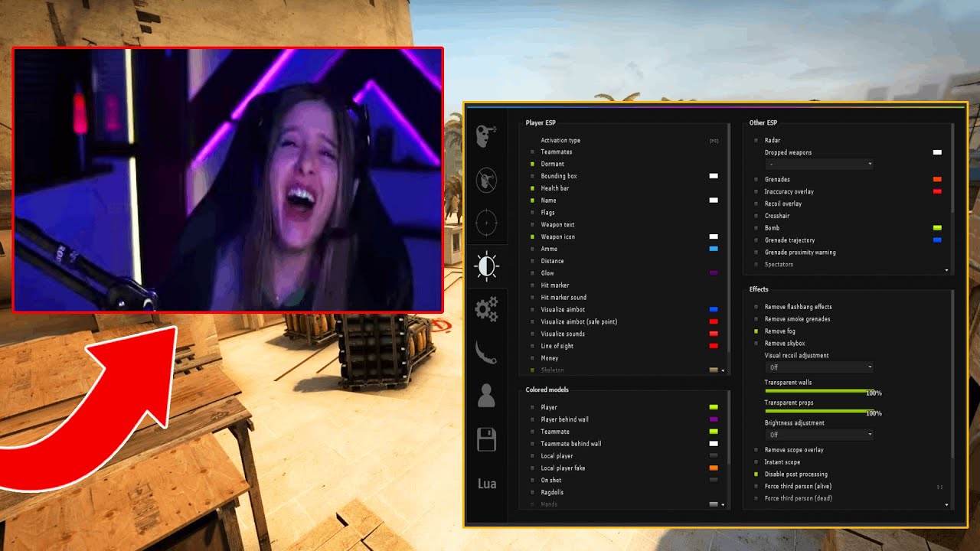The image size is (980, 551).
Task: Open the Dropped weapons white color swatch
Action: [937, 152]
